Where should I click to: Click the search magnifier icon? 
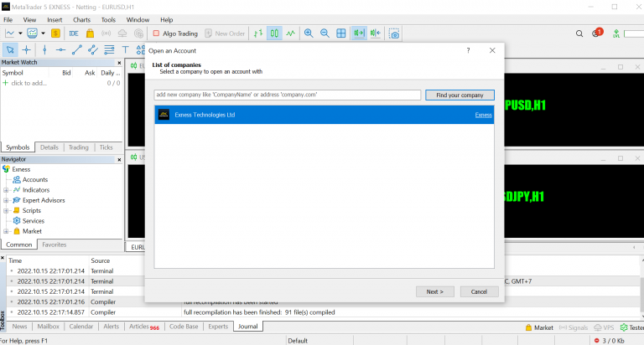click(579, 33)
